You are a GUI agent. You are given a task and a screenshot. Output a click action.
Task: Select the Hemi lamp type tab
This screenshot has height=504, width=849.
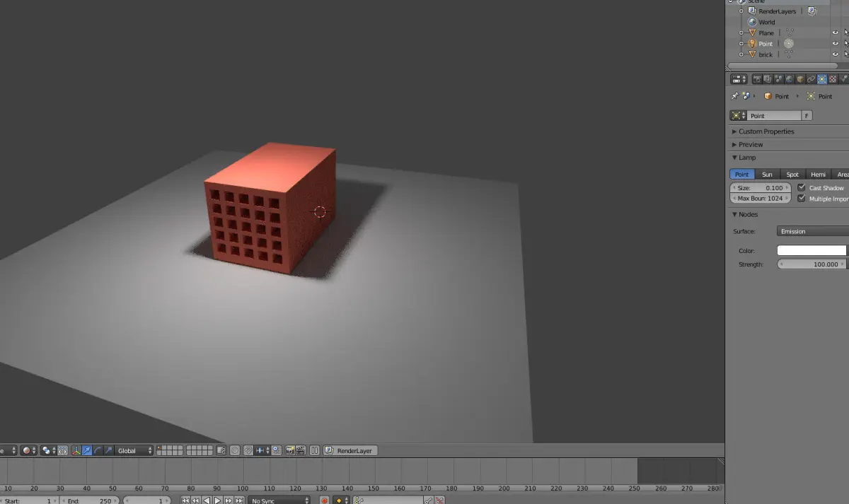click(818, 175)
